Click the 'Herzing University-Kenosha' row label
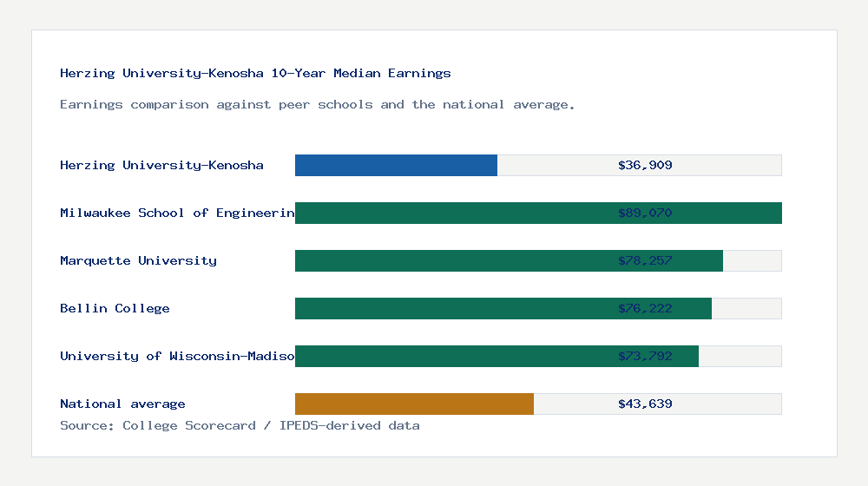The image size is (868, 486). (x=161, y=165)
